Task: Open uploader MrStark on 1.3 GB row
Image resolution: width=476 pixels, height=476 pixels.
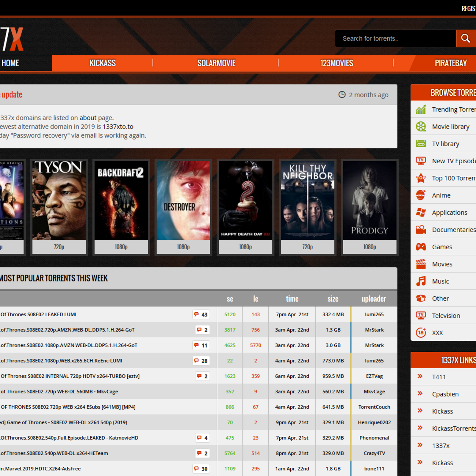Action: coord(374,330)
